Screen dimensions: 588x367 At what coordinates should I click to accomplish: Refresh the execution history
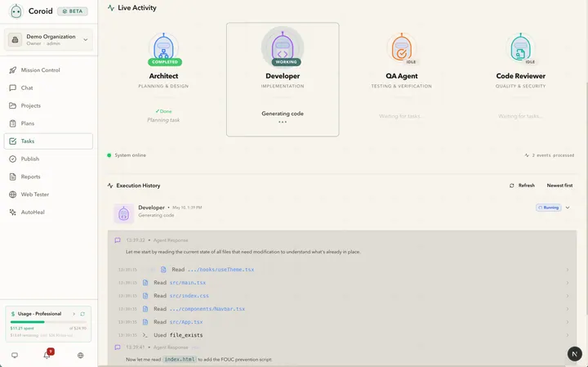522,186
